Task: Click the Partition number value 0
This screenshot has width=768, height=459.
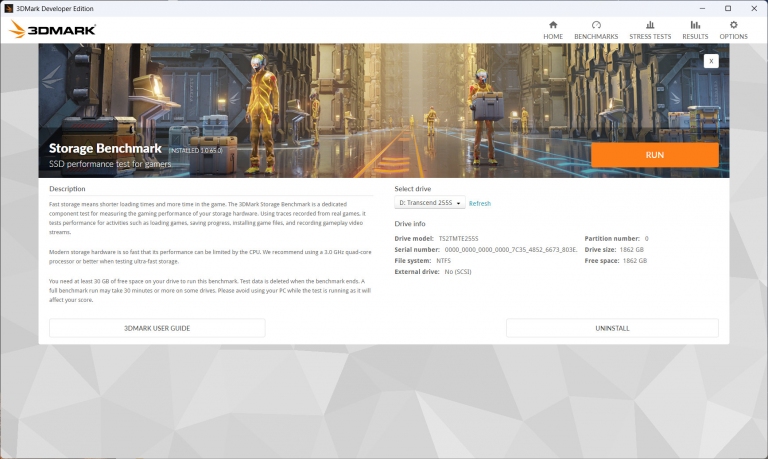Action: coord(647,239)
